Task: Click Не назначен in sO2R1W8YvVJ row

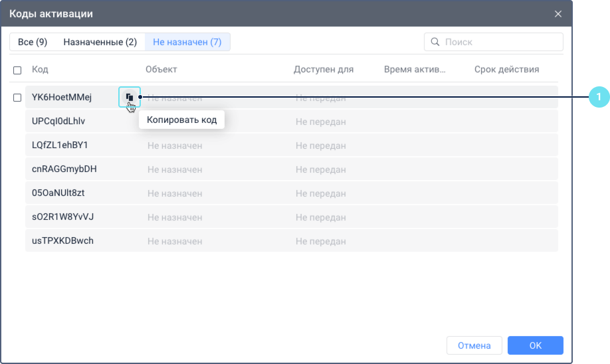Action: [175, 217]
